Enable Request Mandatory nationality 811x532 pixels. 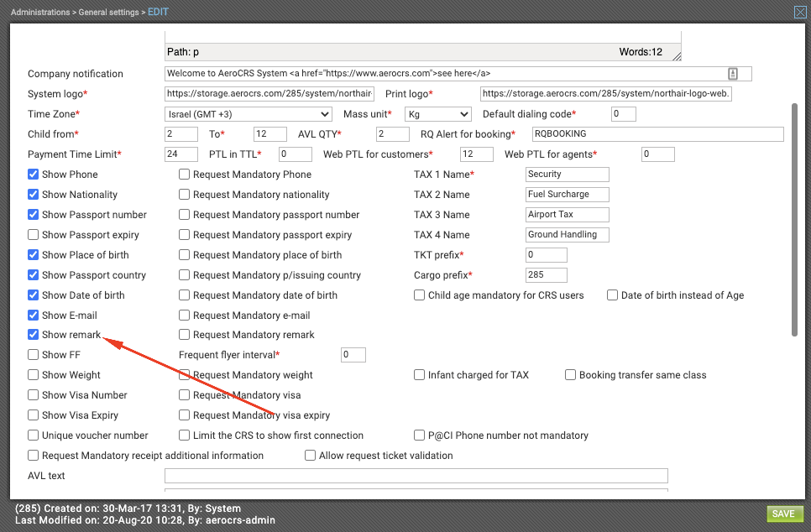tap(184, 195)
